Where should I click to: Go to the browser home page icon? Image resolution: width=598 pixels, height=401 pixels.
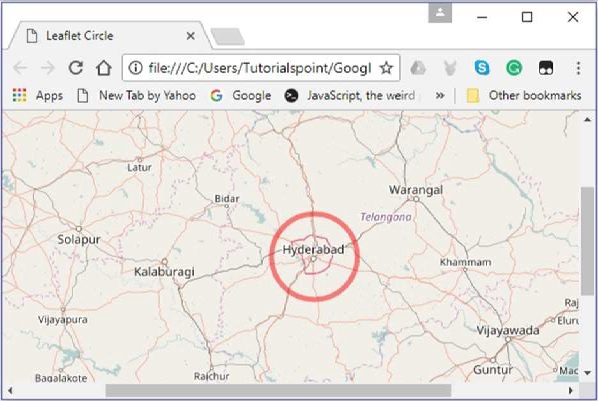[x=103, y=68]
